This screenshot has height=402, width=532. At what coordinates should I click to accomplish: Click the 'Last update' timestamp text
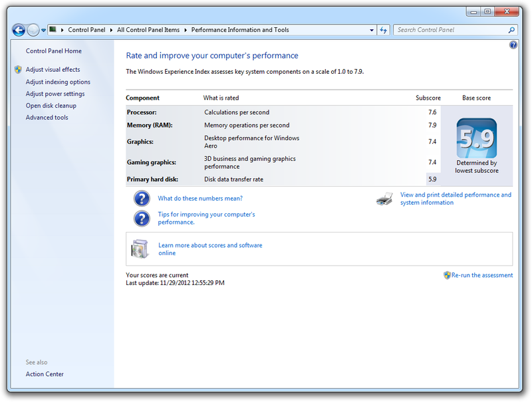point(175,282)
